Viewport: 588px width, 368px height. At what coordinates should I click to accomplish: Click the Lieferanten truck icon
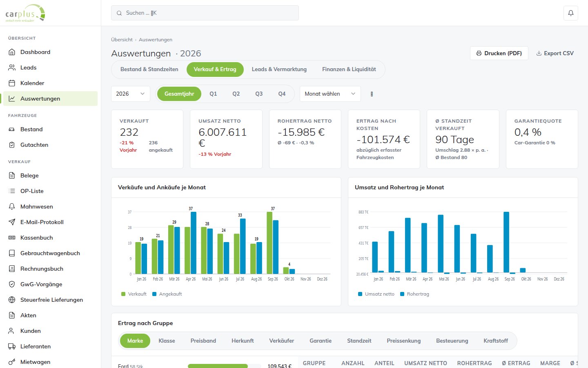[x=12, y=346]
